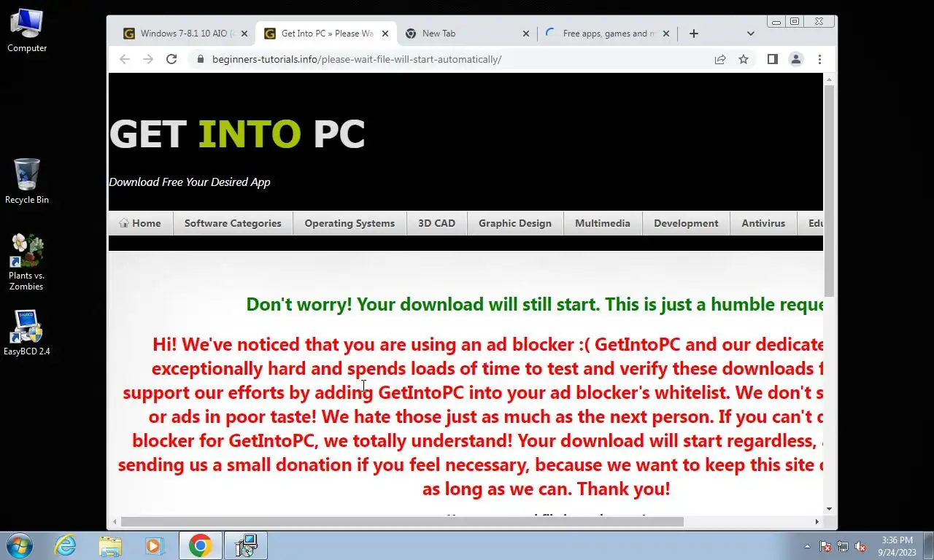The height and width of the screenshot is (560, 934).
Task: Share this page using address bar icon
Action: [x=720, y=59]
